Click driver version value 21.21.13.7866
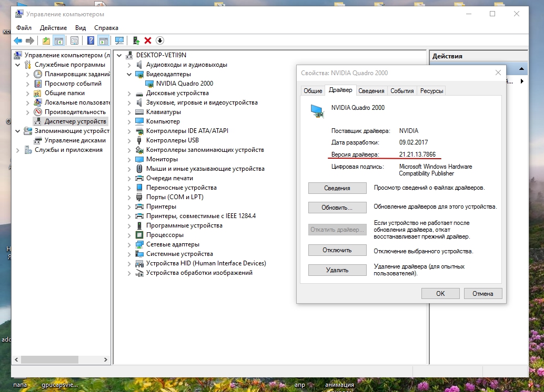This screenshot has width=544, height=392. [x=417, y=154]
